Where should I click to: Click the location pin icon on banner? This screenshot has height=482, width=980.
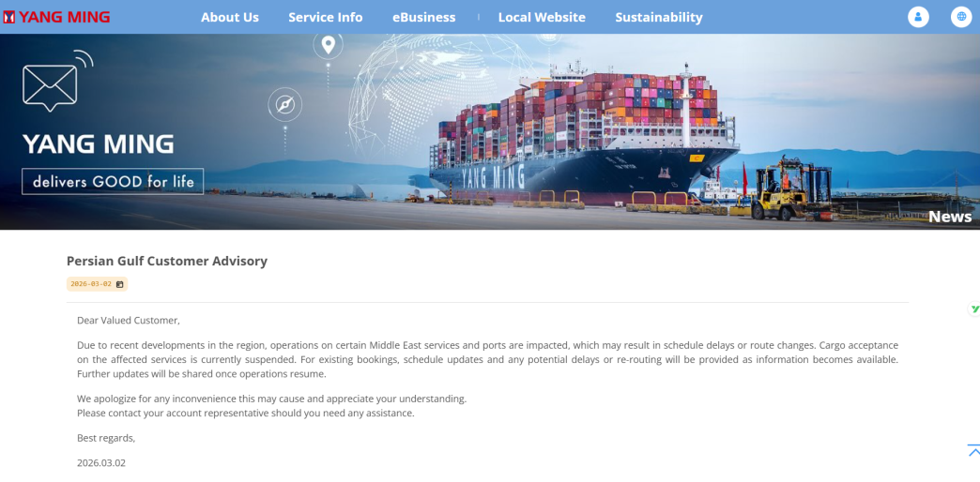(329, 45)
